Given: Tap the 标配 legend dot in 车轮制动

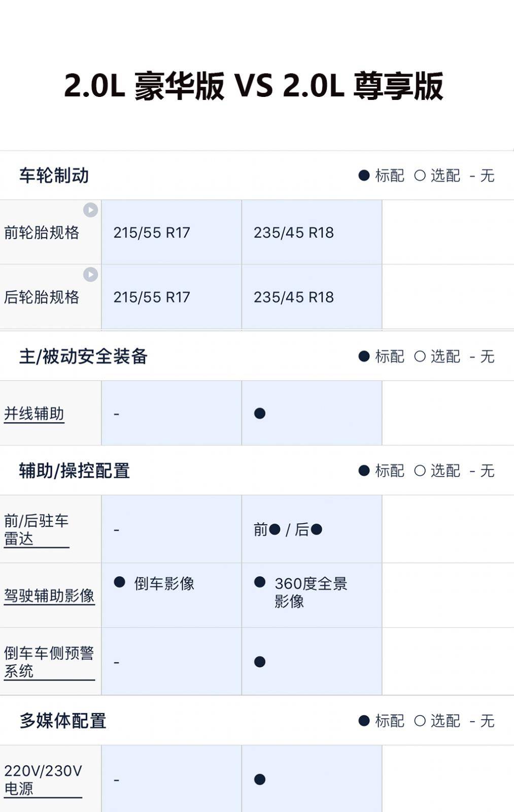Looking at the screenshot, I should click(x=364, y=176).
